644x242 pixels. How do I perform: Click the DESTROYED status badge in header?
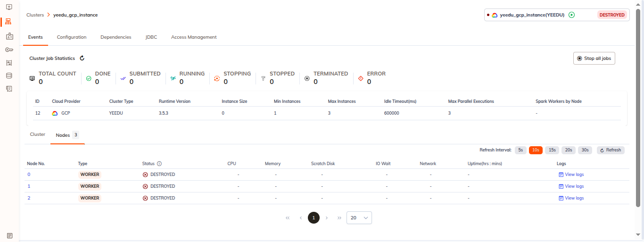pos(612,15)
